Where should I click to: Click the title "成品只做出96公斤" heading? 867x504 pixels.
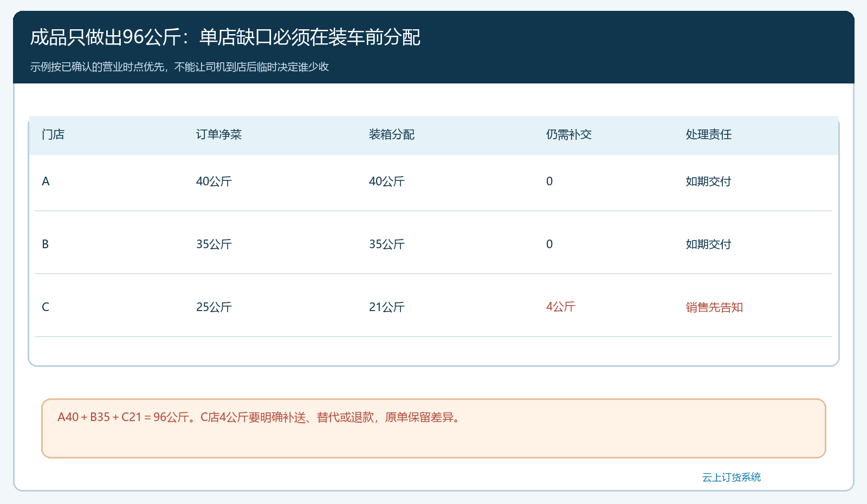point(225,37)
